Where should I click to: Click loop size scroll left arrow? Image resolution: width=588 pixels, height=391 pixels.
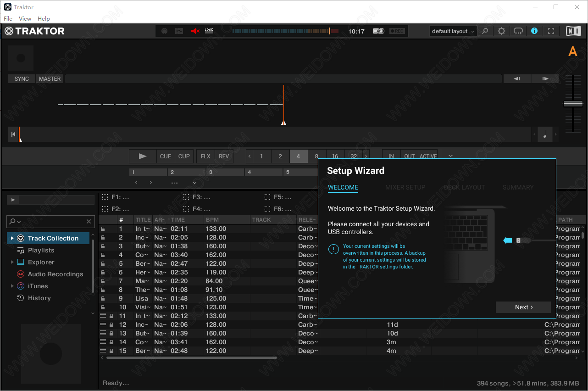(x=250, y=156)
